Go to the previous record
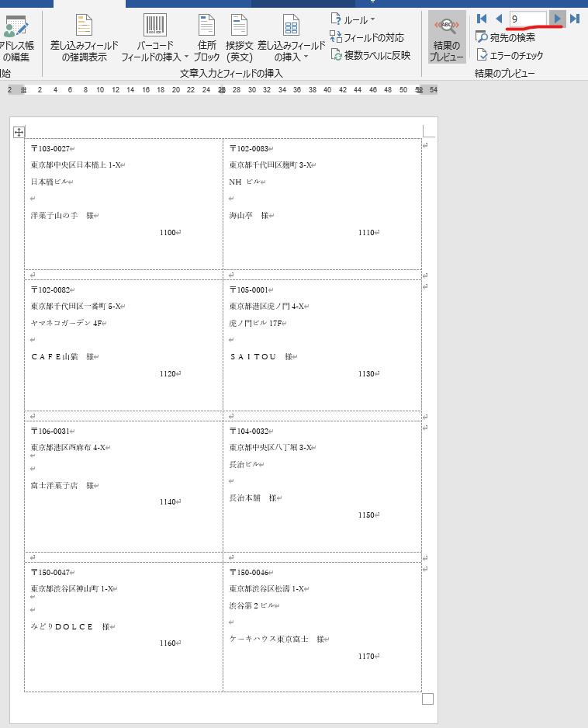Screen dimensions: 588x728 point(499,19)
